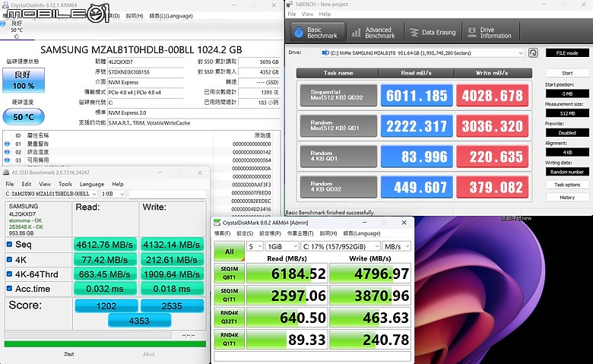The image size is (593, 364).
Task: Click the blue status dot for attribute 02
Action: 7,152
